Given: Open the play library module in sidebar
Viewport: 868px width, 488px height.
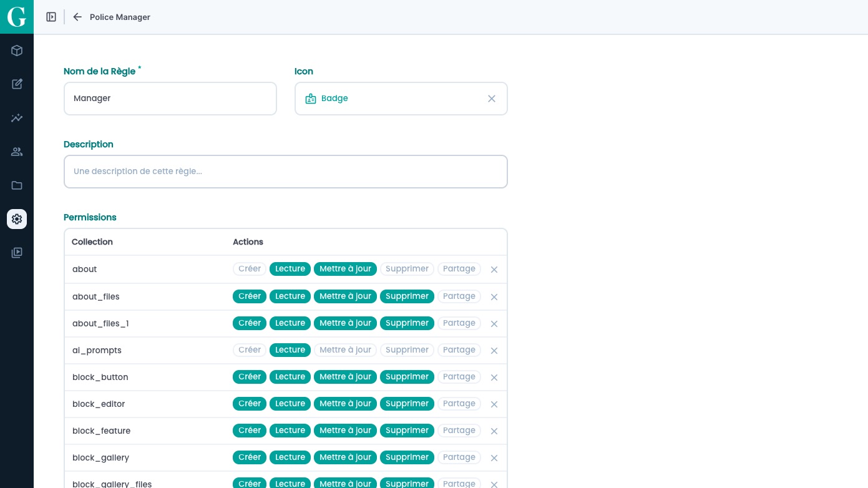Looking at the screenshot, I should pyautogui.click(x=17, y=253).
